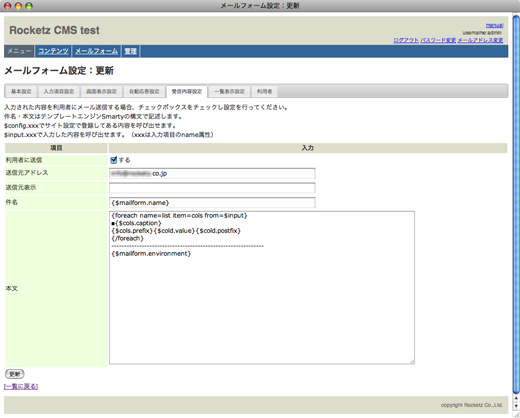Viewport: 520px width, 418px height.
Task: Click the {$mailform.environment} line in textarea
Action: [151, 254]
